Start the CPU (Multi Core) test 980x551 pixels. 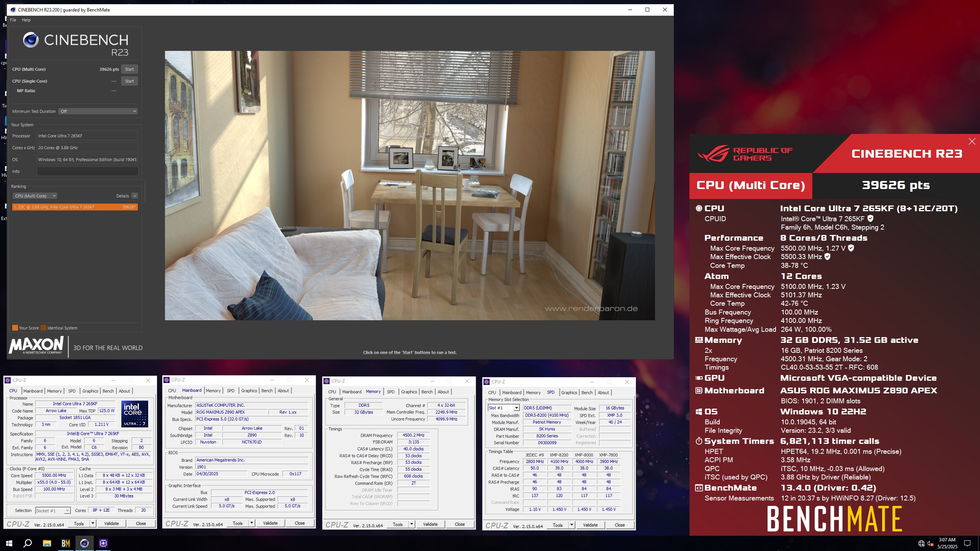tap(129, 69)
